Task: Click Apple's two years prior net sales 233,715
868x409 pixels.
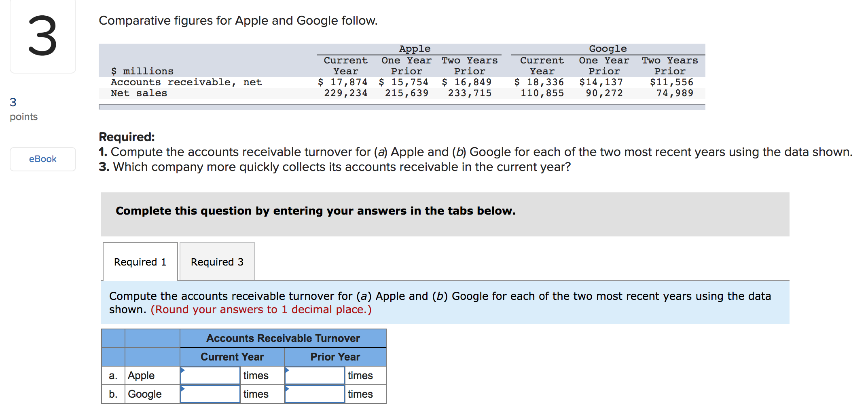Action: click(470, 93)
